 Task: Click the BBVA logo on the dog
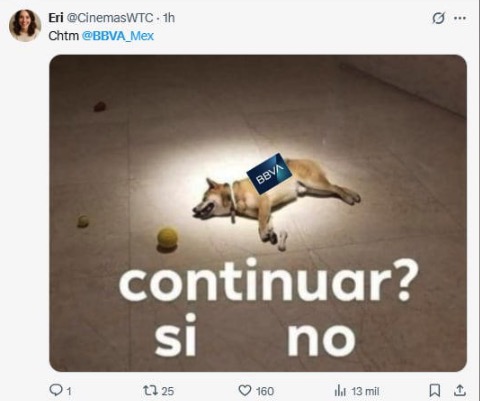click(269, 173)
